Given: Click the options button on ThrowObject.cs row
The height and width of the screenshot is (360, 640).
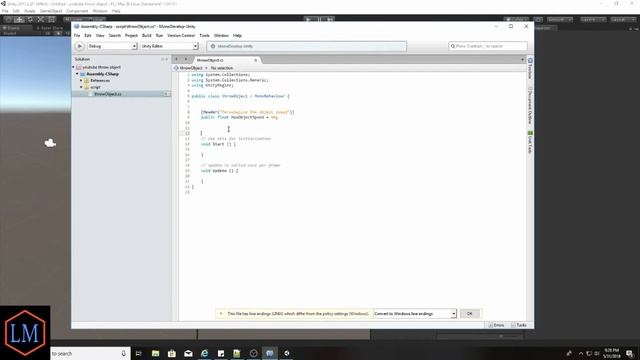Looking at the screenshot, I should (x=167, y=94).
